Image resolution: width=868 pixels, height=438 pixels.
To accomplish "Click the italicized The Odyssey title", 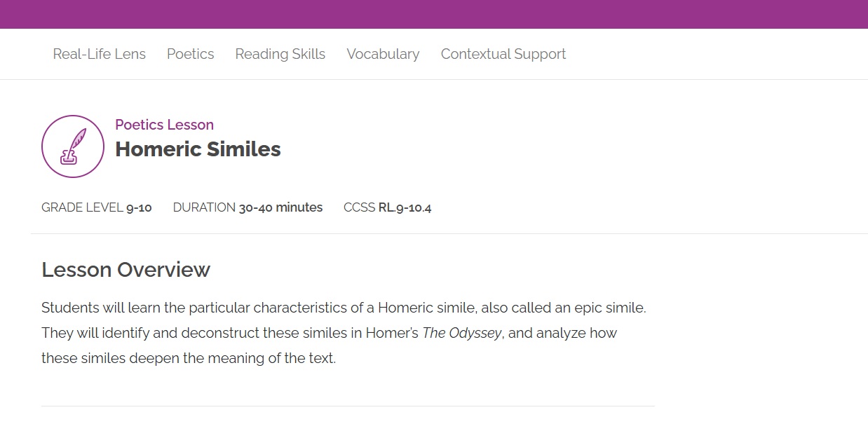I will click(461, 333).
